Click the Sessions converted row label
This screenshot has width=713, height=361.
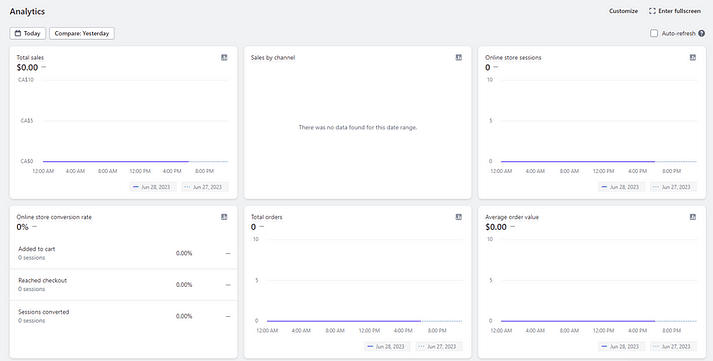pos(44,312)
